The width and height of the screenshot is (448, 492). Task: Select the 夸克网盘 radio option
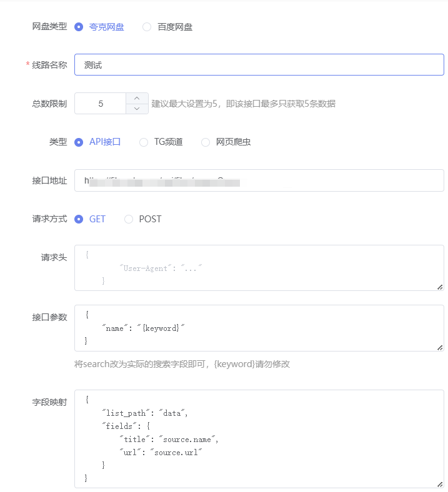pos(79,27)
